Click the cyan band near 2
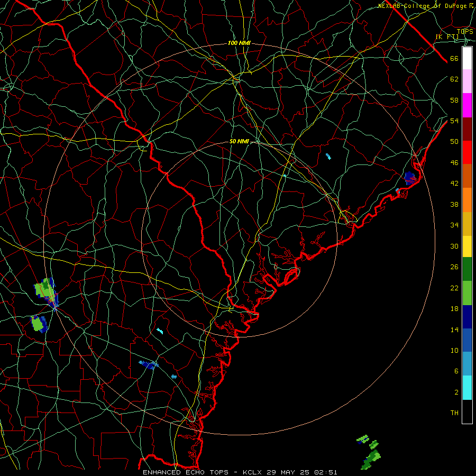This screenshot has height=476, width=476. [x=467, y=388]
